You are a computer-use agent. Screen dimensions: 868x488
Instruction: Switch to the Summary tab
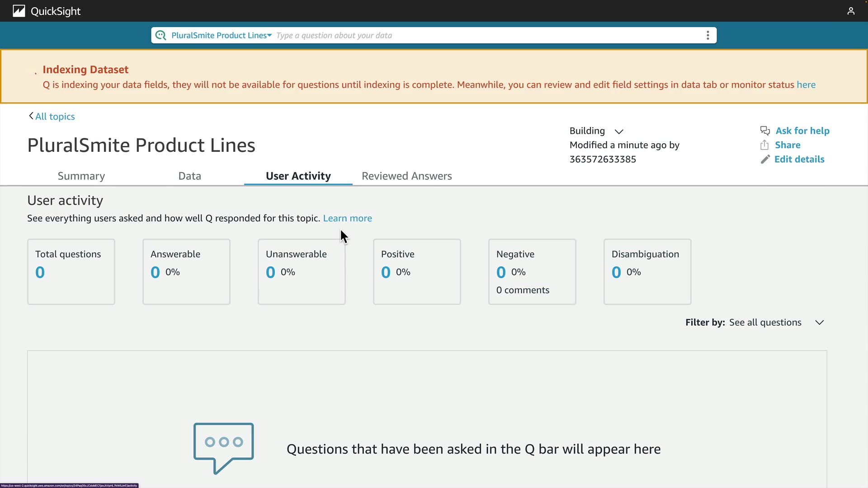point(81,176)
